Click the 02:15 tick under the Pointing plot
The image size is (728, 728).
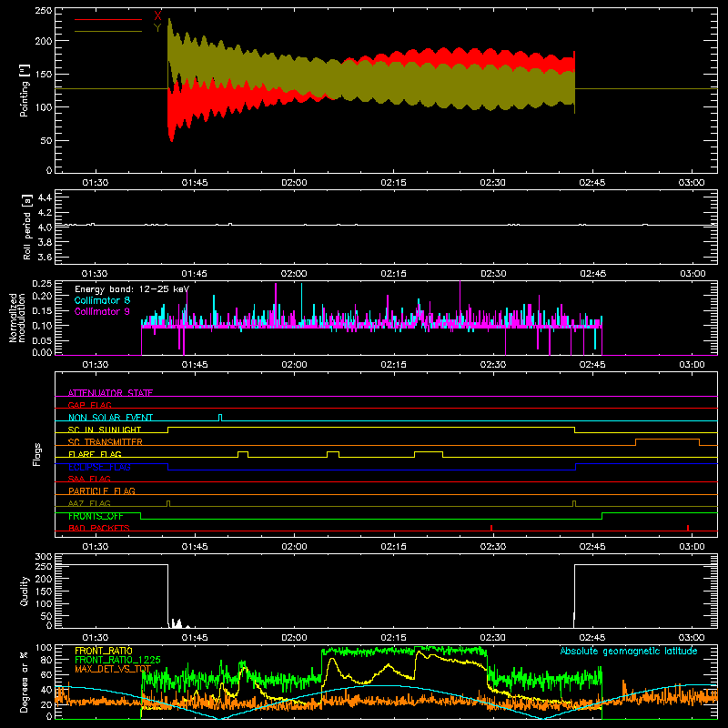click(x=393, y=183)
